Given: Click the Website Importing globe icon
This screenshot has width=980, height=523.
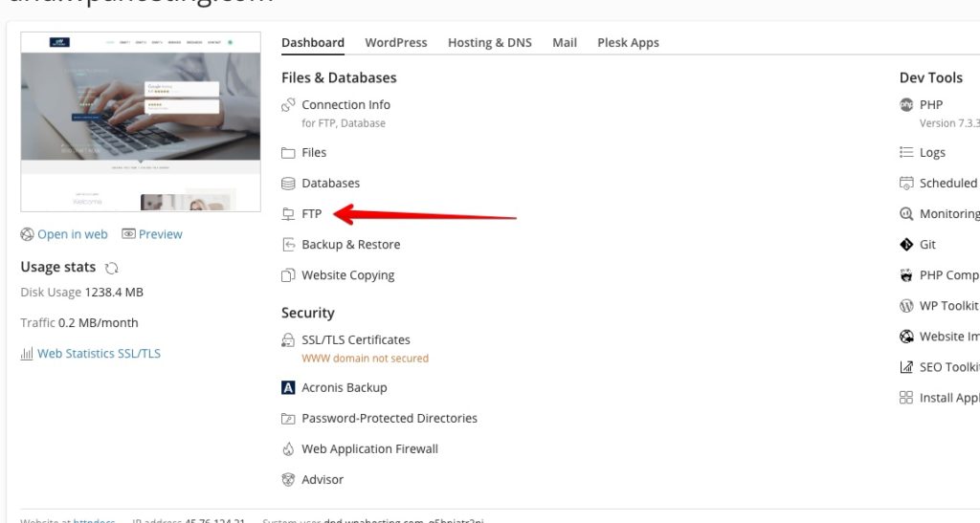Looking at the screenshot, I should 906,337.
